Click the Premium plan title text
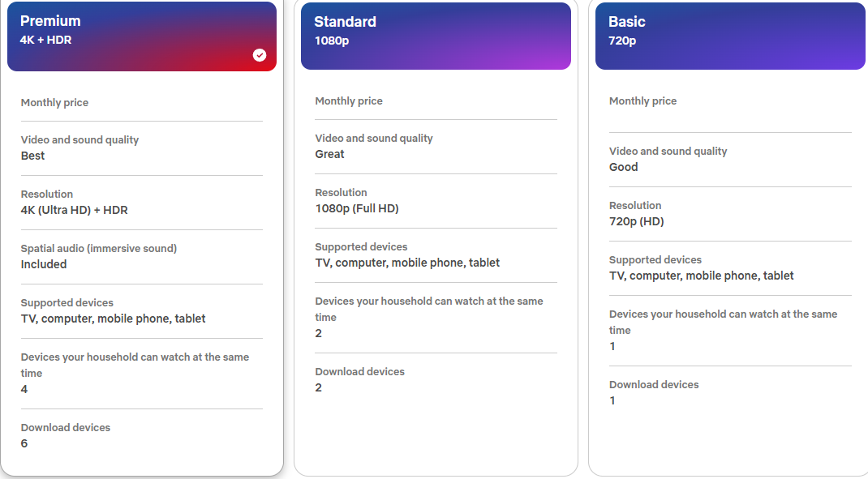The image size is (868, 479). [x=50, y=21]
